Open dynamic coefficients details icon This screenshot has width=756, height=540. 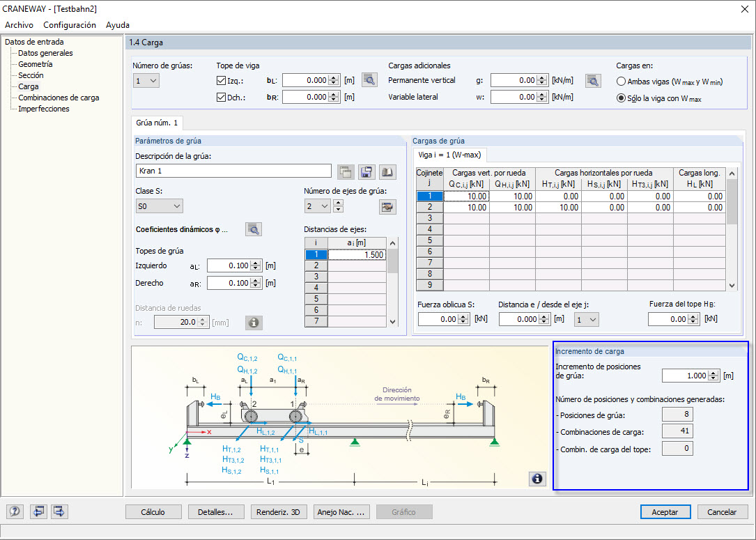254,229
